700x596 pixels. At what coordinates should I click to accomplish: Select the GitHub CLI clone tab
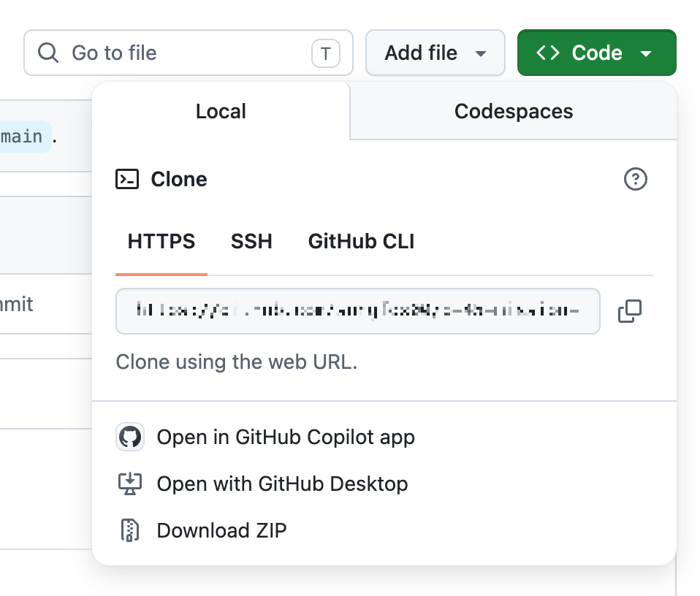pos(361,241)
